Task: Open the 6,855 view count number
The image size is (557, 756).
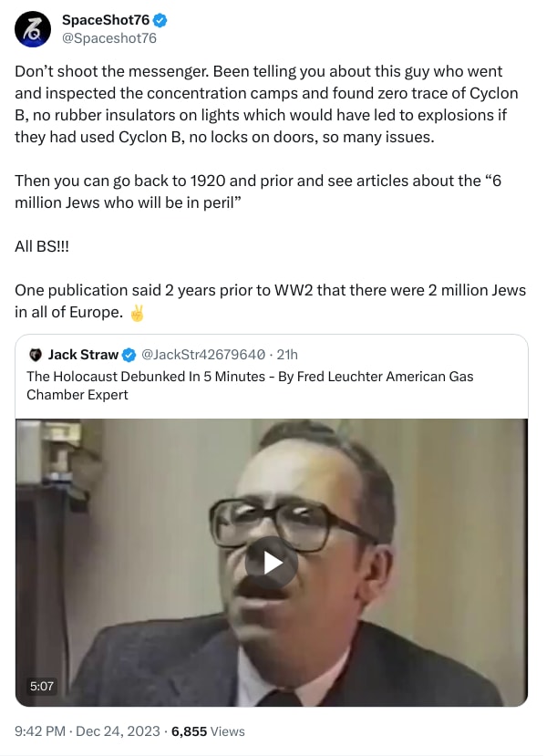Action: click(189, 731)
